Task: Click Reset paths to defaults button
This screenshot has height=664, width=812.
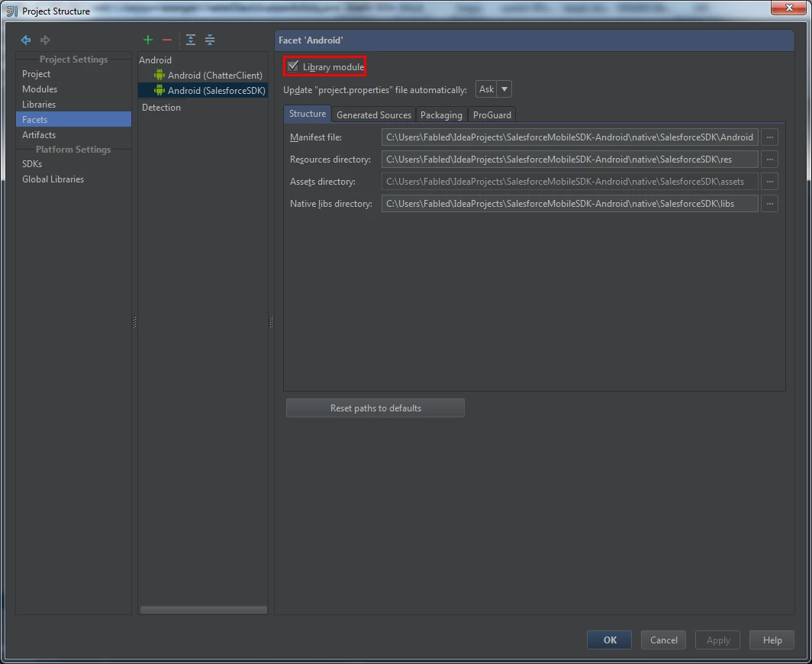Action: coord(375,408)
